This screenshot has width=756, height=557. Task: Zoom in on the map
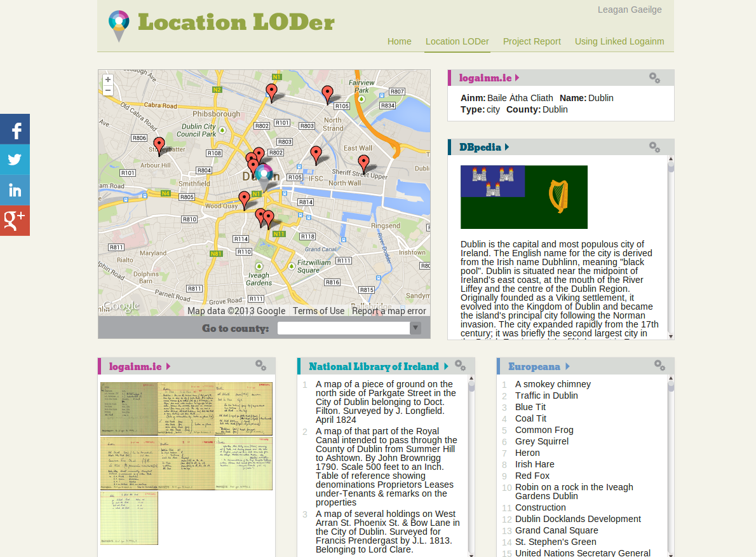[108, 79]
